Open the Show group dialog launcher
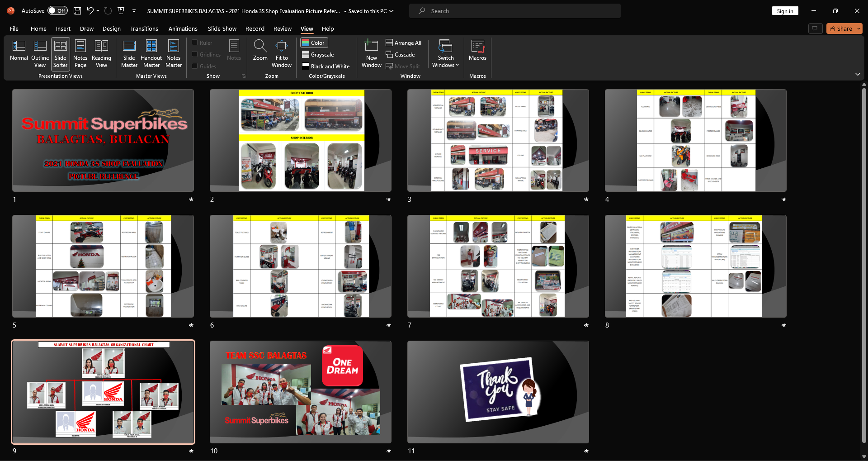This screenshot has width=868, height=461. (x=244, y=76)
